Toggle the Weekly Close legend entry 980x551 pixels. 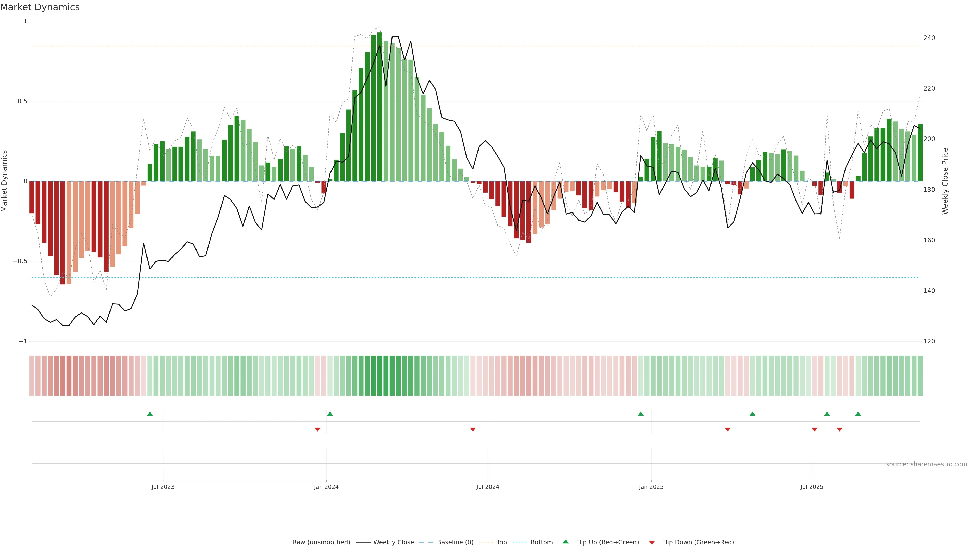pyautogui.click(x=393, y=542)
